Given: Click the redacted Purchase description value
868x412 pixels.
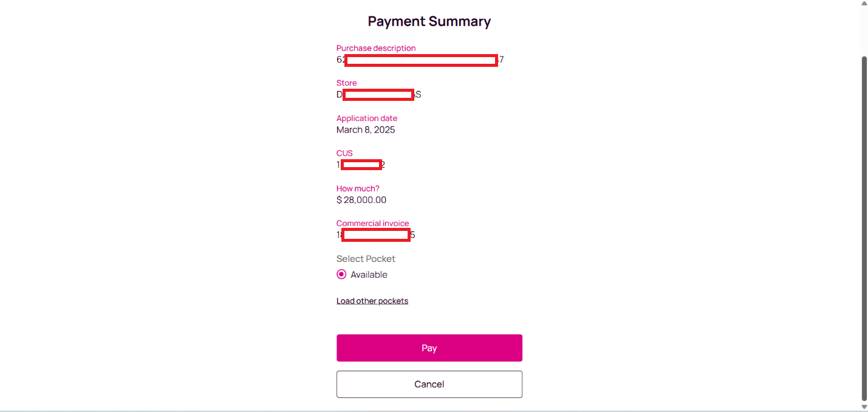Looking at the screenshot, I should (x=420, y=60).
